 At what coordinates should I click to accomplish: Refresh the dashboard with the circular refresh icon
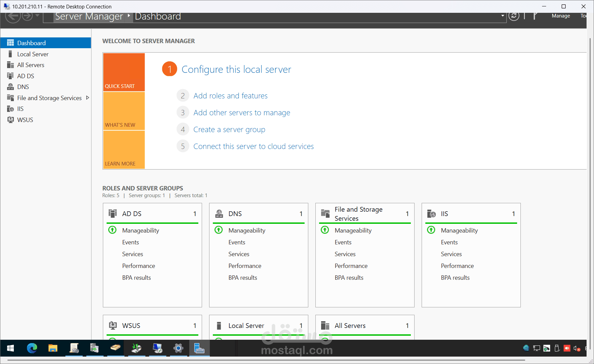[x=514, y=16]
